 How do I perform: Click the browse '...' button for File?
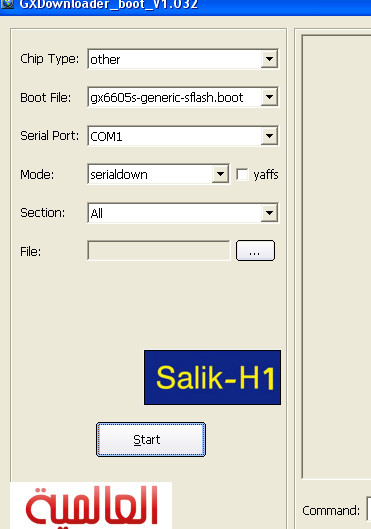pos(255,250)
